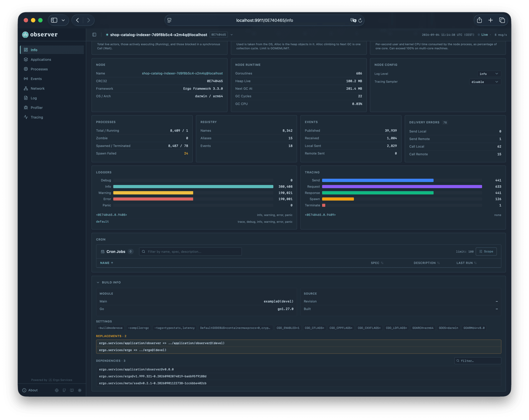Click the node name link shop-catalog-indexer in Node card
This screenshot has height=420, width=529.
[182, 74]
